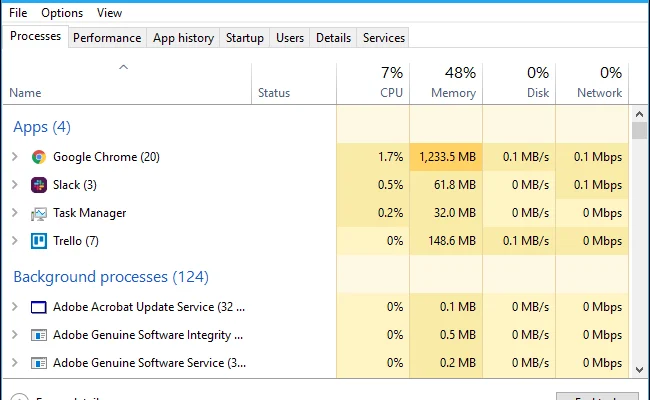
Task: Switch to the Users tab
Action: tap(290, 38)
